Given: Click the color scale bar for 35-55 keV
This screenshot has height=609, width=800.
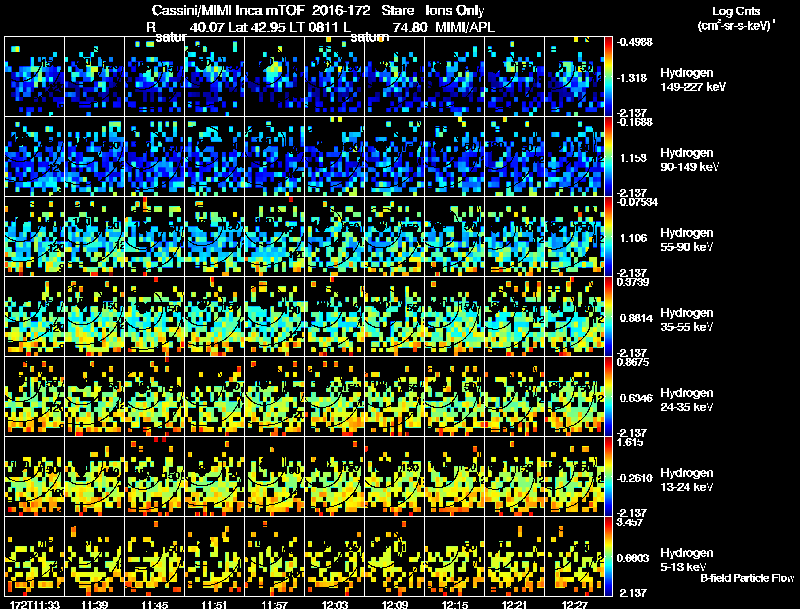Looking at the screenshot, I should click(608, 316).
